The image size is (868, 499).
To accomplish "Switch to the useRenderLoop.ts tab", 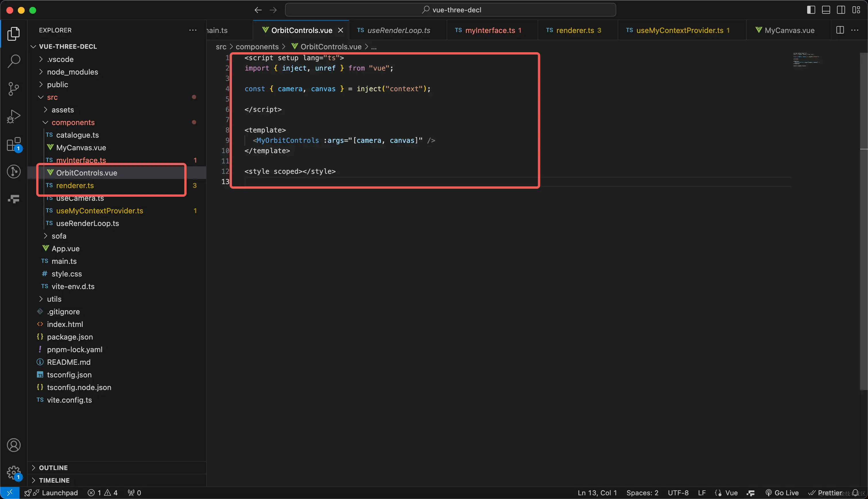I will (398, 30).
